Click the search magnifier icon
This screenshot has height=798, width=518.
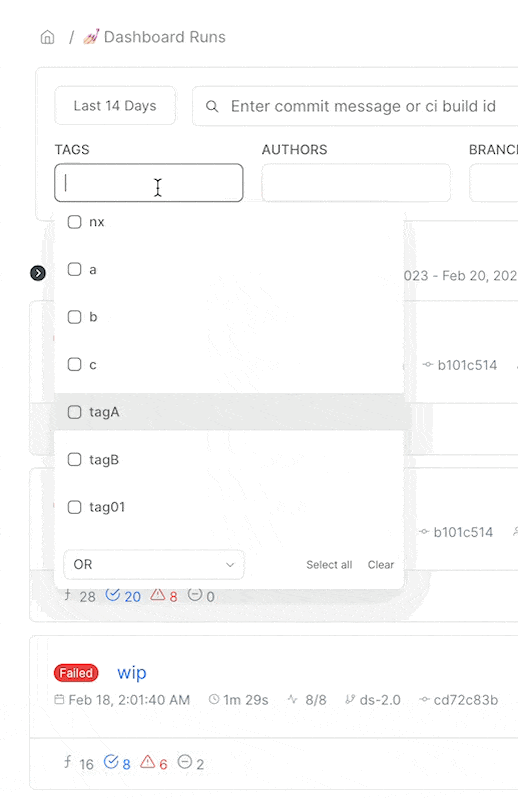(212, 106)
